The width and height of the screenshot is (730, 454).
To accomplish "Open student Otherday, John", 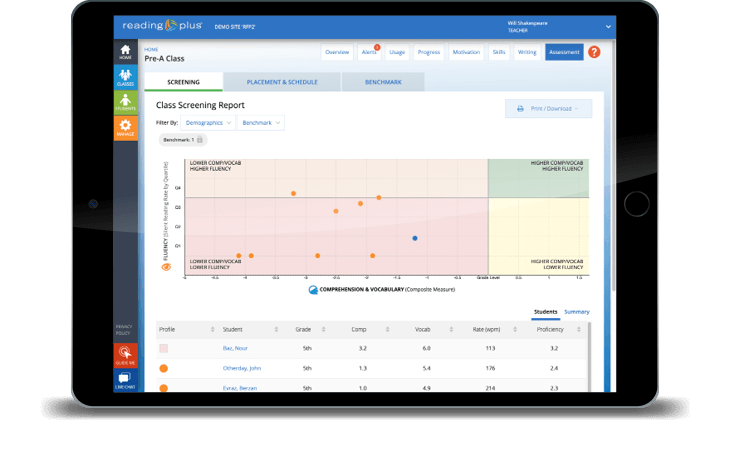I will tap(242, 368).
